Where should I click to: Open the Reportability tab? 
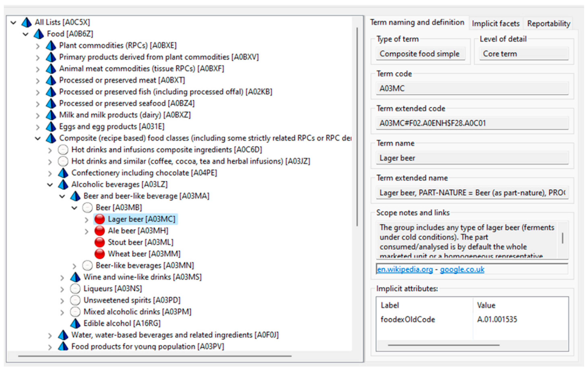pyautogui.click(x=548, y=23)
